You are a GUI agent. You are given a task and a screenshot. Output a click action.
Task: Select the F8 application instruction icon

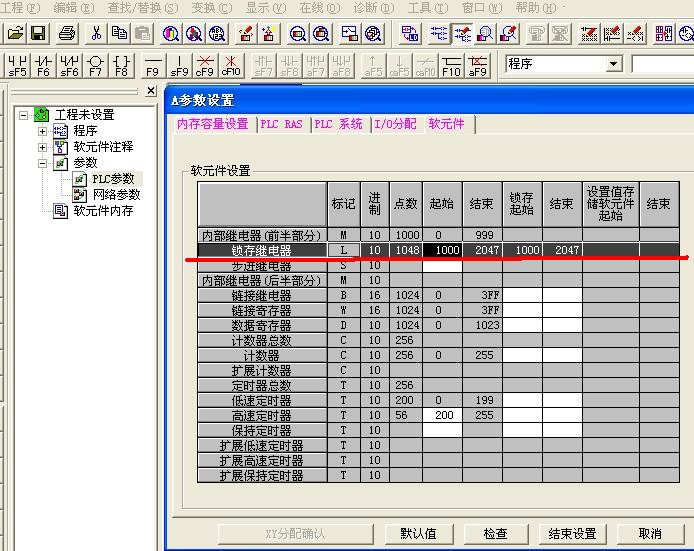point(121,66)
